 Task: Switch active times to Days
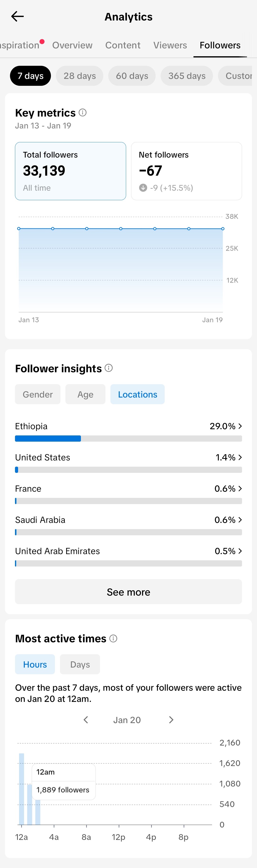[80, 664]
